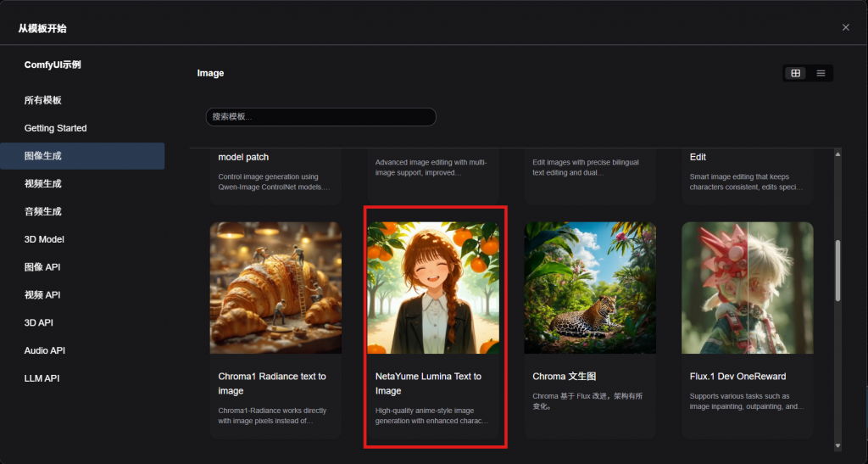Open 所有模板 category
This screenshot has height=464, width=868.
[x=42, y=100]
